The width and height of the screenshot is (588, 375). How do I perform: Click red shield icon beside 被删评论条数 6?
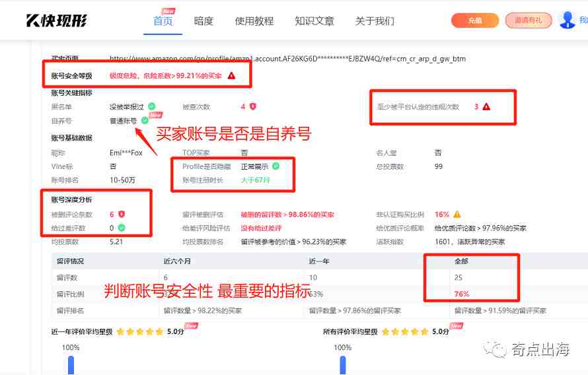122,215
